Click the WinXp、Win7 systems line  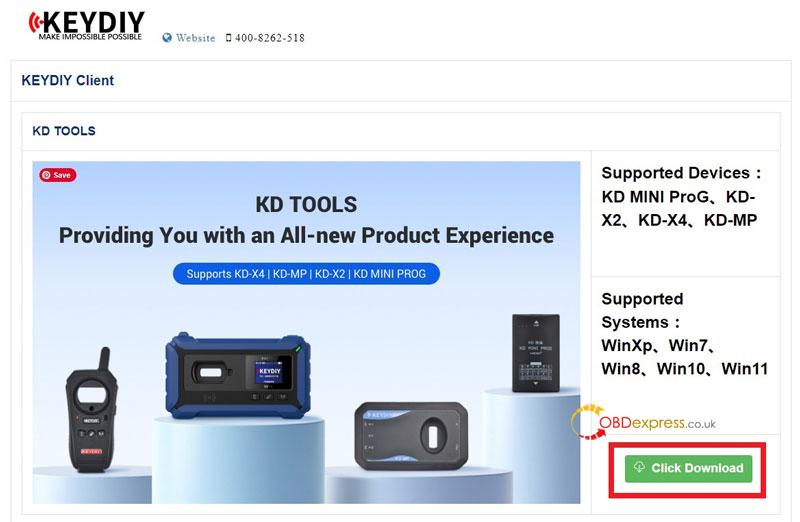point(659,346)
